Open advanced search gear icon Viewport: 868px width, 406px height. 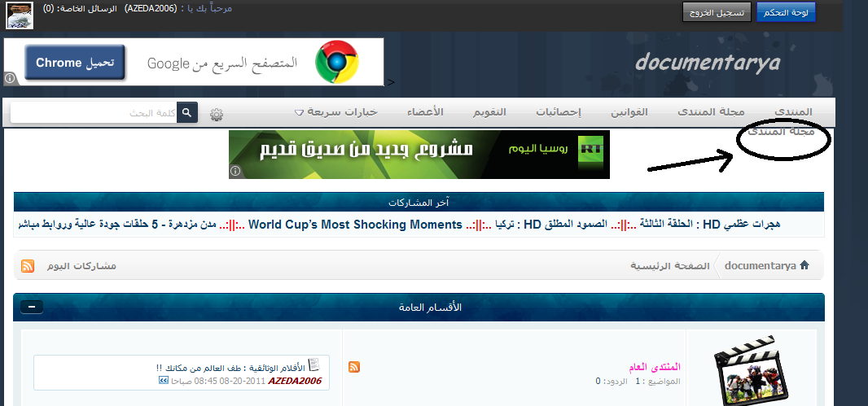pyautogui.click(x=217, y=115)
